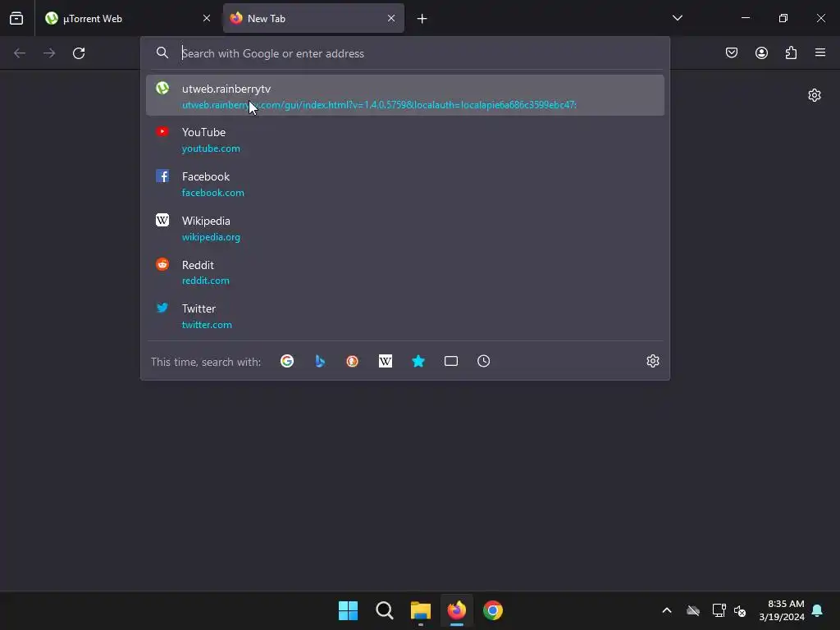
Task: Open Firefox account icon
Action: (x=761, y=52)
